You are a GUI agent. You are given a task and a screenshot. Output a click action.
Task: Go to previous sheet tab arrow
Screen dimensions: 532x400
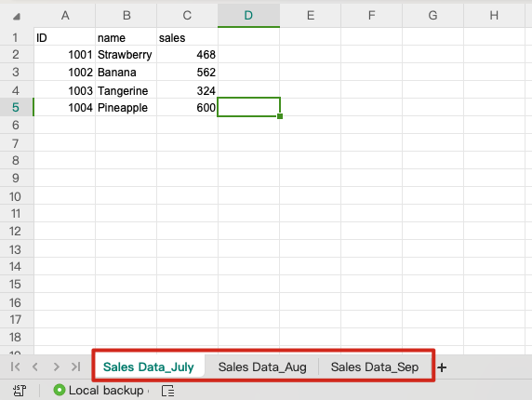(x=35, y=367)
